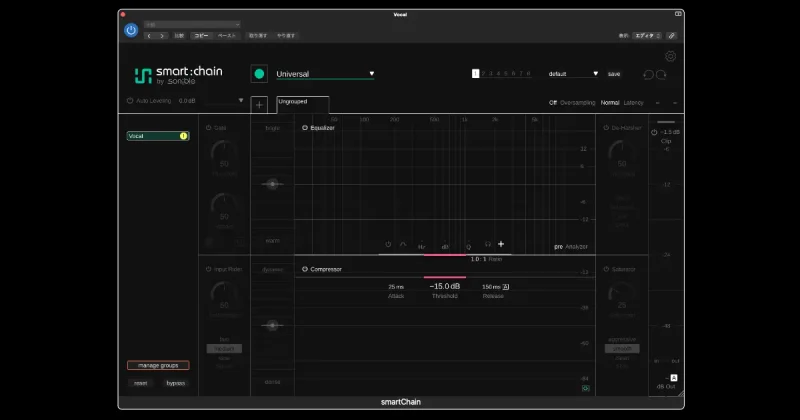Toggle the Input Rider power icon
Screen dimensions: 800x420
point(208,269)
